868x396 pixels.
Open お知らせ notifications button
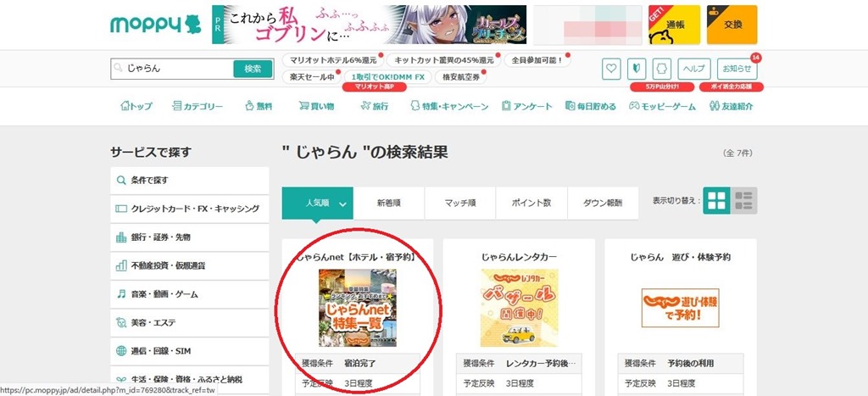coord(737,69)
